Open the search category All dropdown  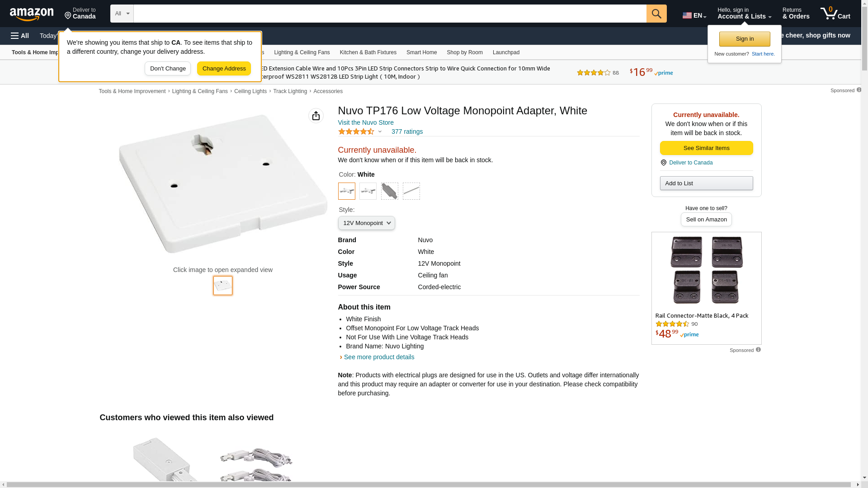pos(122,14)
